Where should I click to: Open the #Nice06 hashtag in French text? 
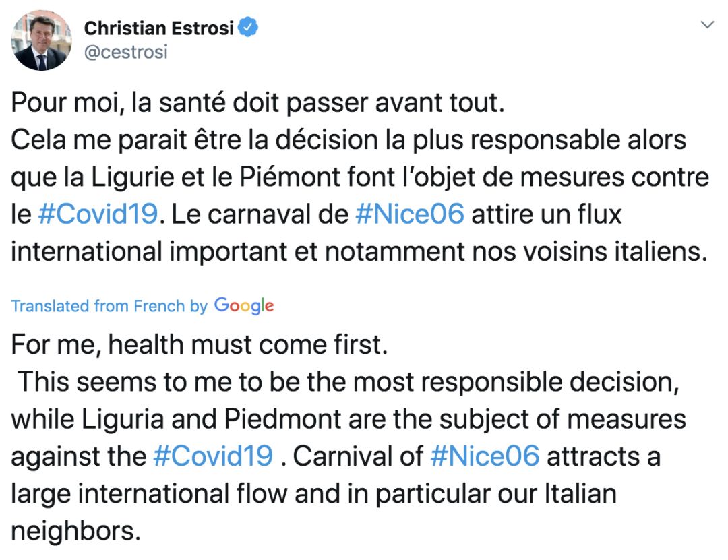tap(410, 214)
